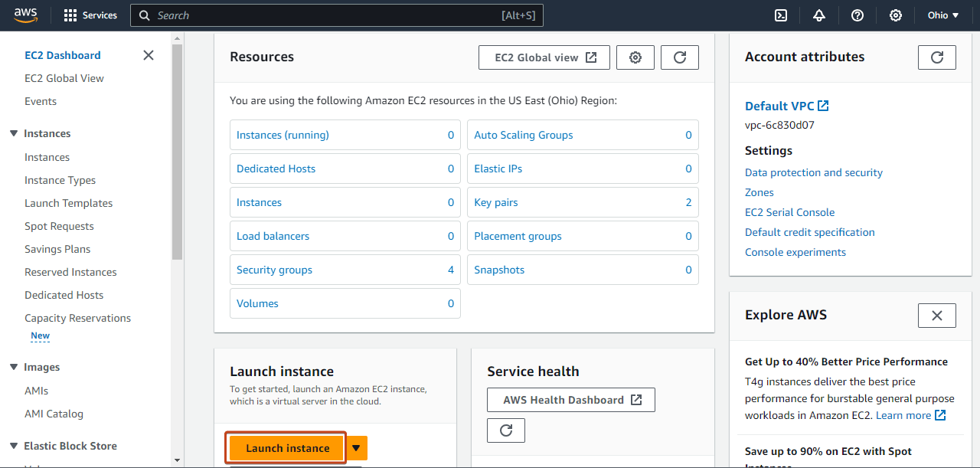The height and width of the screenshot is (468, 980).
Task: Collapse the Images sidebar section
Action: click(x=14, y=367)
